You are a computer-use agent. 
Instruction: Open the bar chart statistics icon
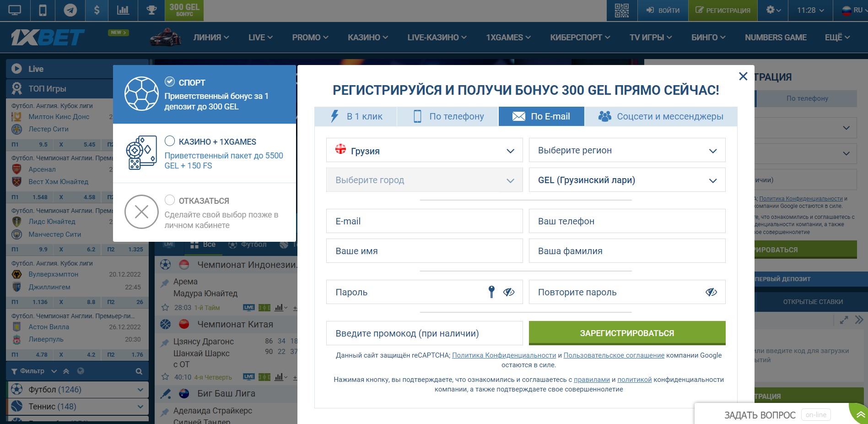[x=123, y=10]
